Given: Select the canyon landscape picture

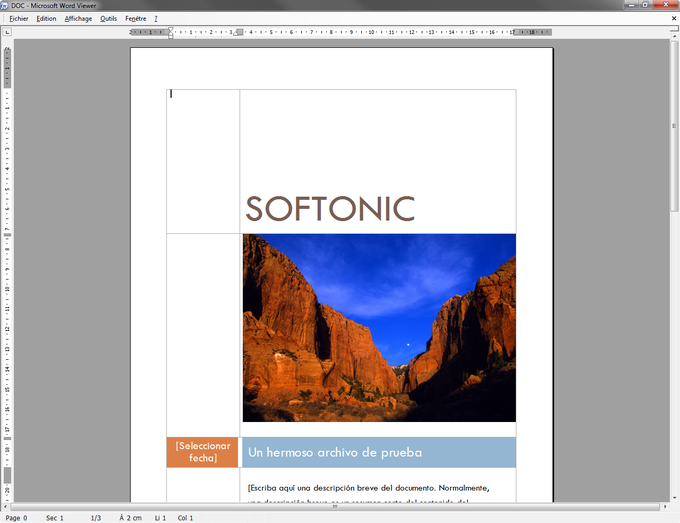Looking at the screenshot, I should click(379, 328).
